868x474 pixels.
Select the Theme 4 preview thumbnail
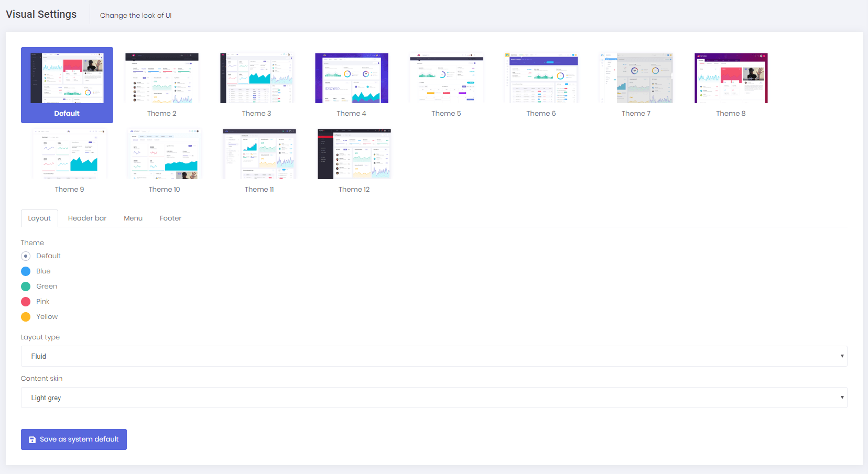pos(351,79)
